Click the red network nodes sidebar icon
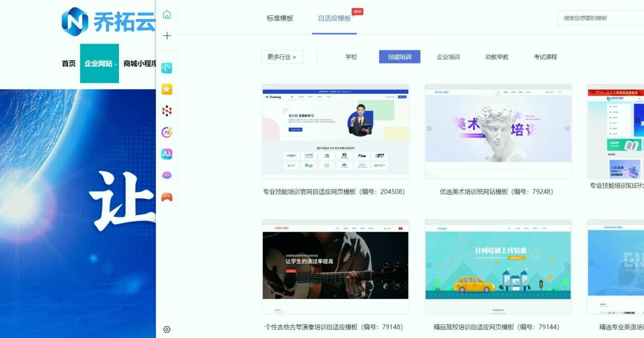Screen dimensions: 644x338 pos(167,111)
